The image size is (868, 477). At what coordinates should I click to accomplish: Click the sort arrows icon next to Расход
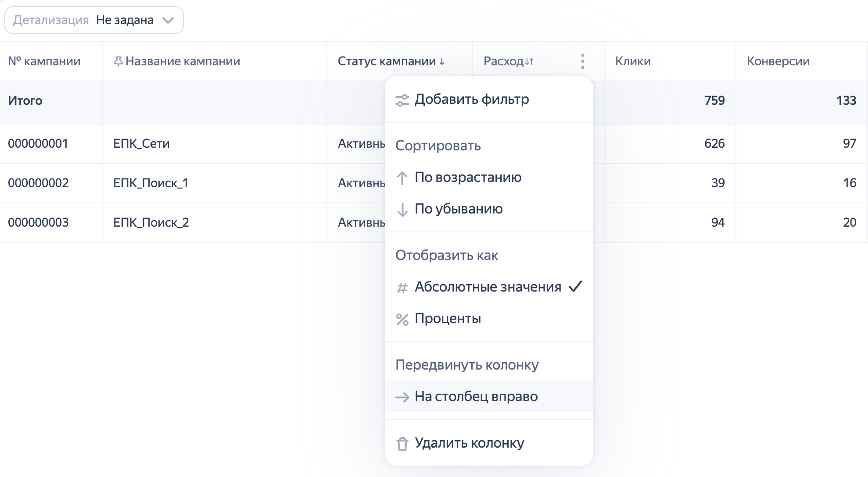[529, 61]
